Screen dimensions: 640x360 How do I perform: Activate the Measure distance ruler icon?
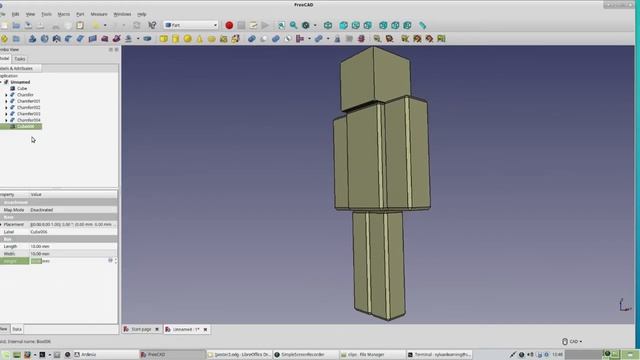click(x=423, y=25)
